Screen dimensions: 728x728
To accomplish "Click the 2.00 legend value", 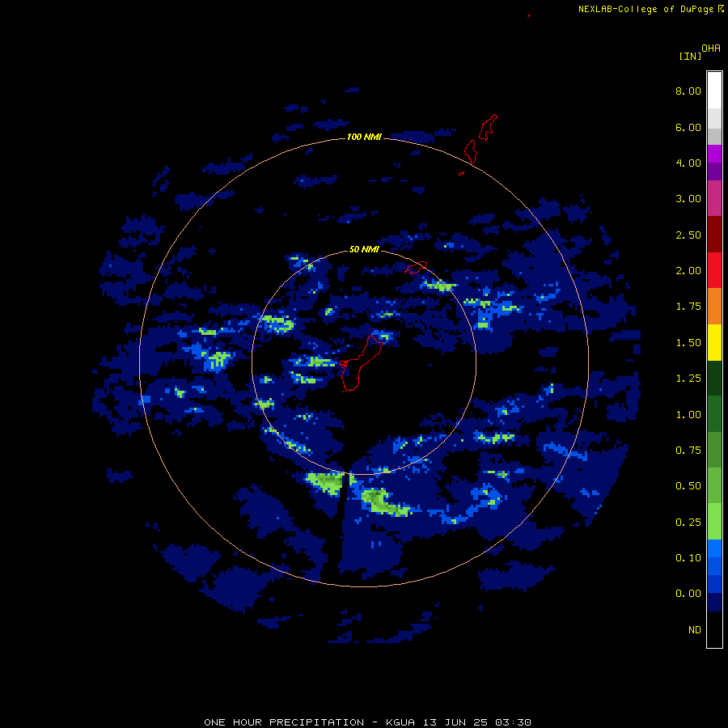I will [x=688, y=271].
